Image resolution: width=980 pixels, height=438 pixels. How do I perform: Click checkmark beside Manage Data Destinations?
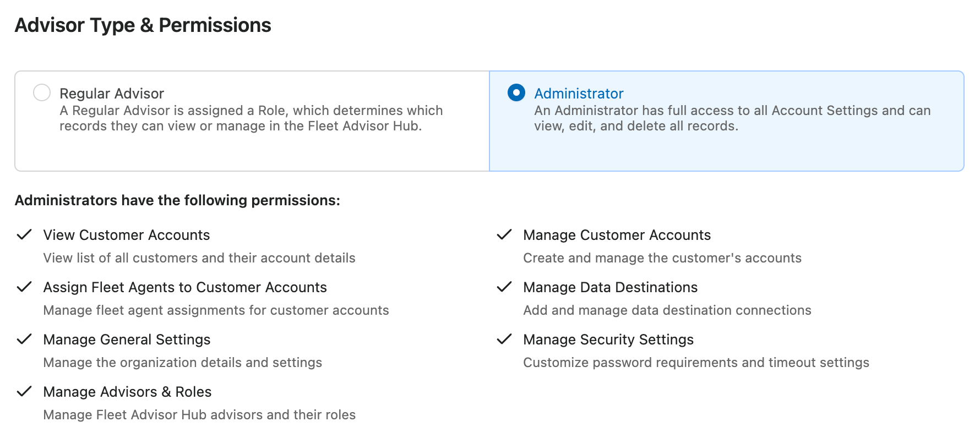click(x=504, y=287)
